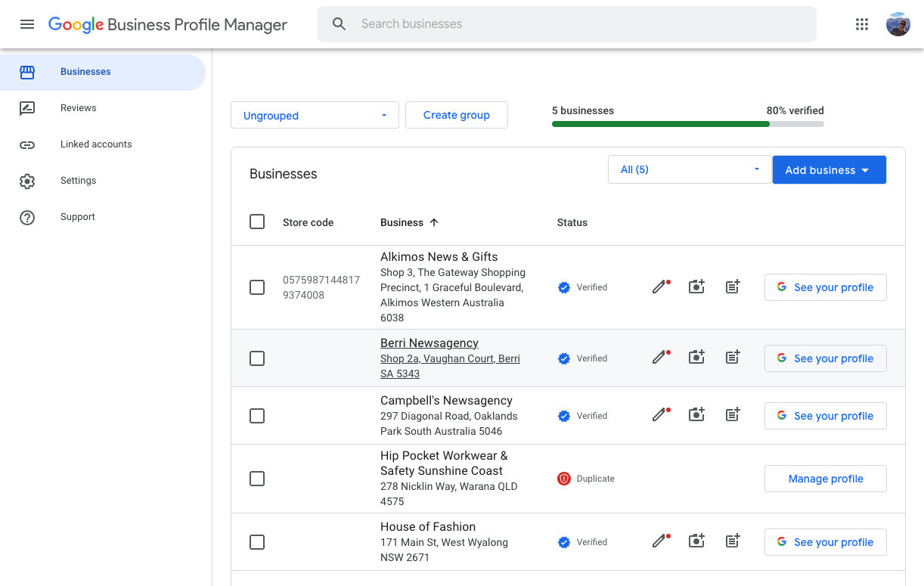Create post for Berri Newsagency
This screenshot has width=924, height=586.
[x=733, y=358]
